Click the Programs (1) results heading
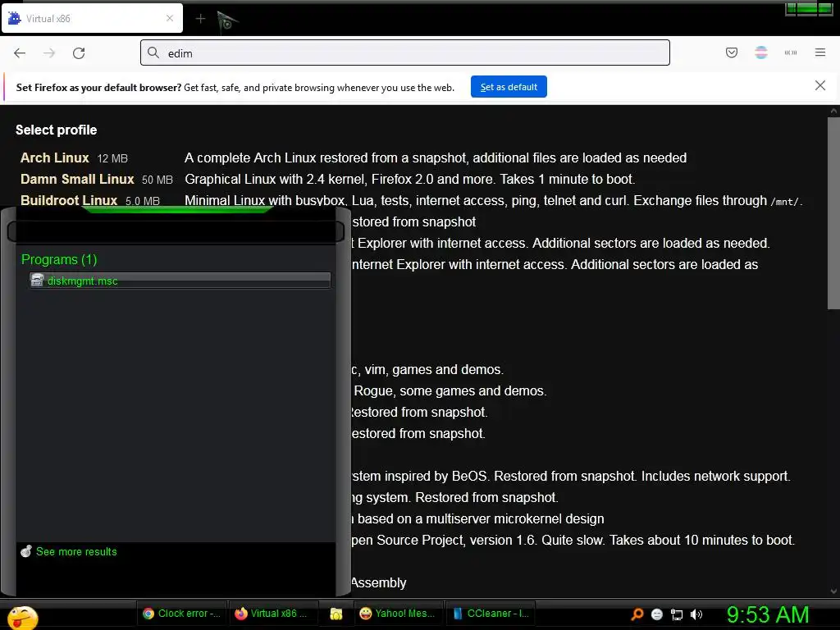840x630 pixels. point(59,260)
